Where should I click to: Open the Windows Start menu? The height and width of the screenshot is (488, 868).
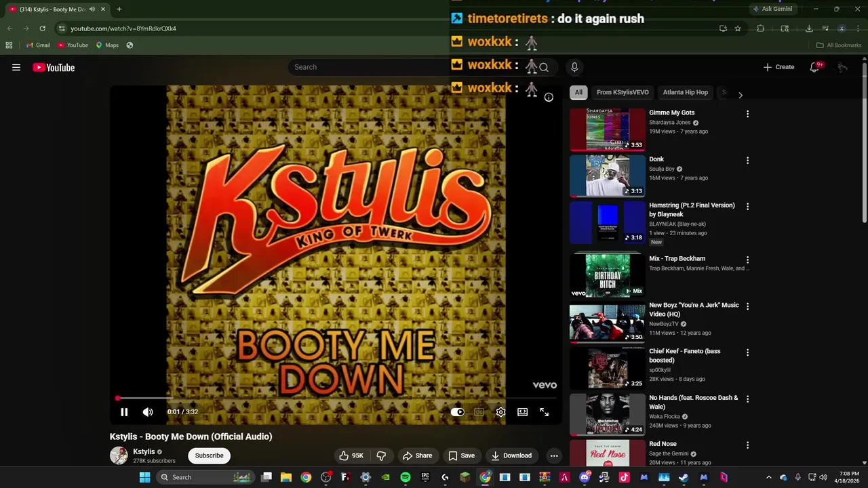click(144, 477)
